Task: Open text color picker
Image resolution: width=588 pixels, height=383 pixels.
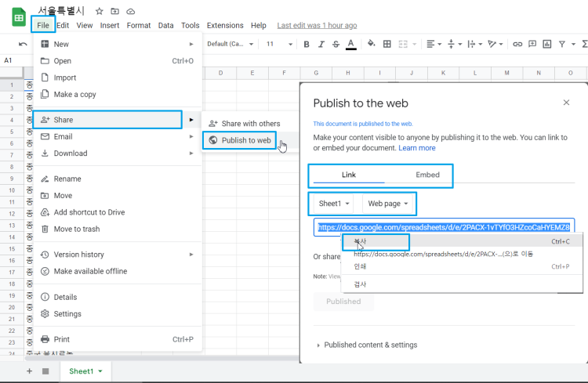Action: (350, 44)
